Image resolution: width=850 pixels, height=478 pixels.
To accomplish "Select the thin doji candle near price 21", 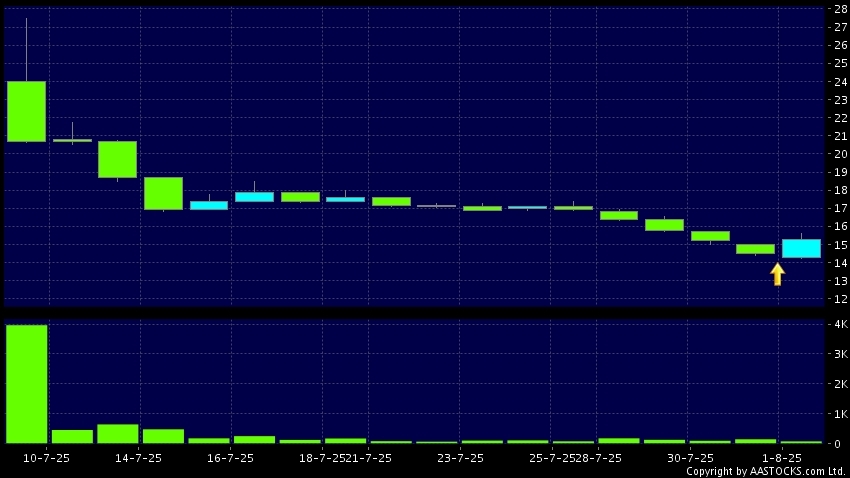I will [72, 140].
